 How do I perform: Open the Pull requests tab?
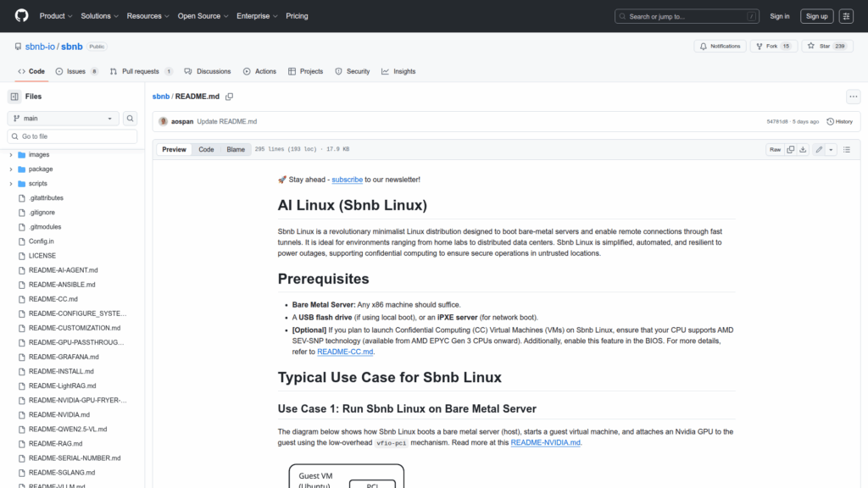[x=142, y=71]
